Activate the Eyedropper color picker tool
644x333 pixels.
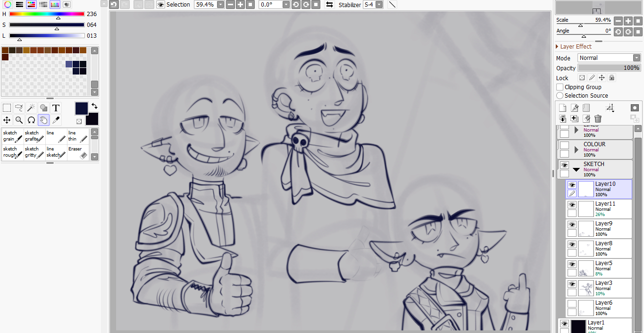coord(56,120)
